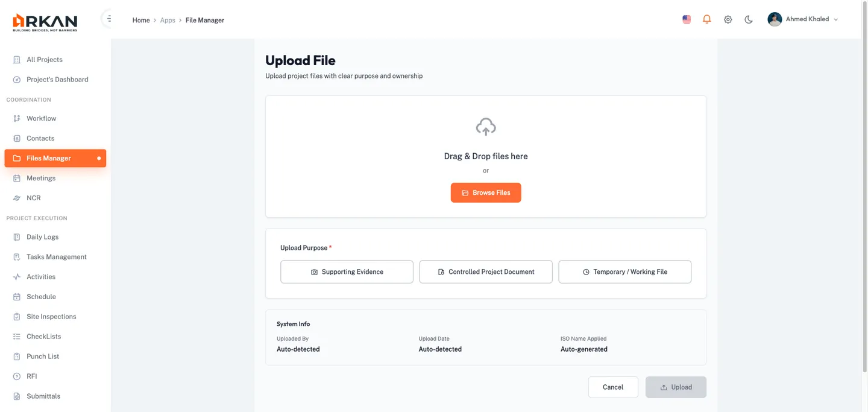
Task: Collapse the sidebar using the toggle button
Action: [x=108, y=17]
